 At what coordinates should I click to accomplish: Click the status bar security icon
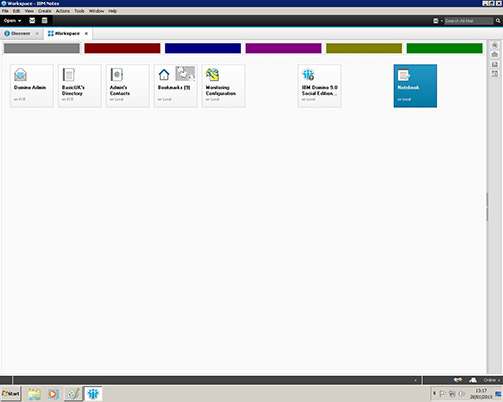pyautogui.click(x=473, y=380)
